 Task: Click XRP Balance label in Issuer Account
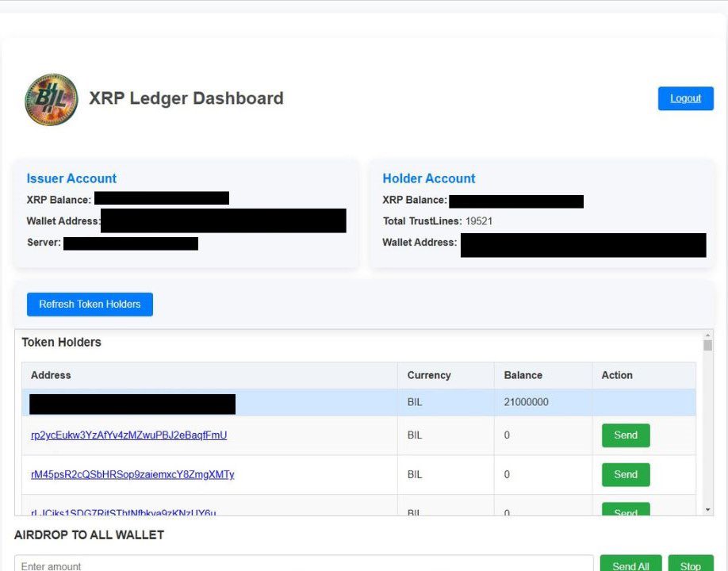(x=59, y=200)
